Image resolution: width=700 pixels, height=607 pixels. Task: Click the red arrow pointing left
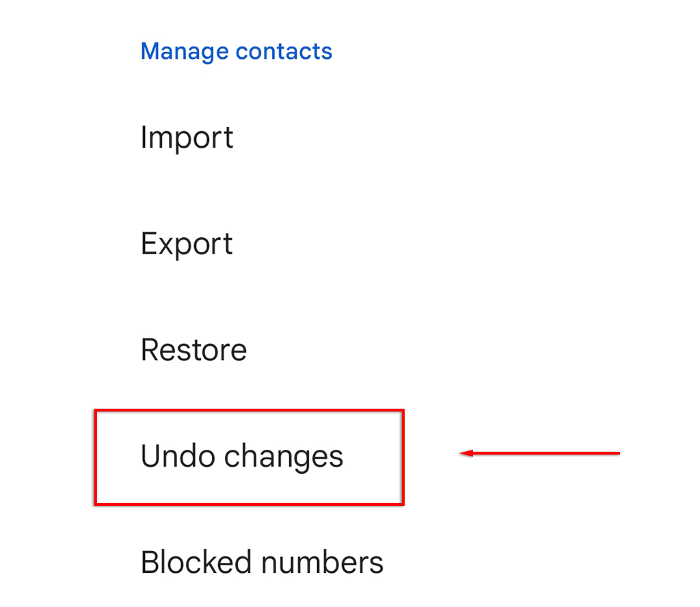[540, 453]
